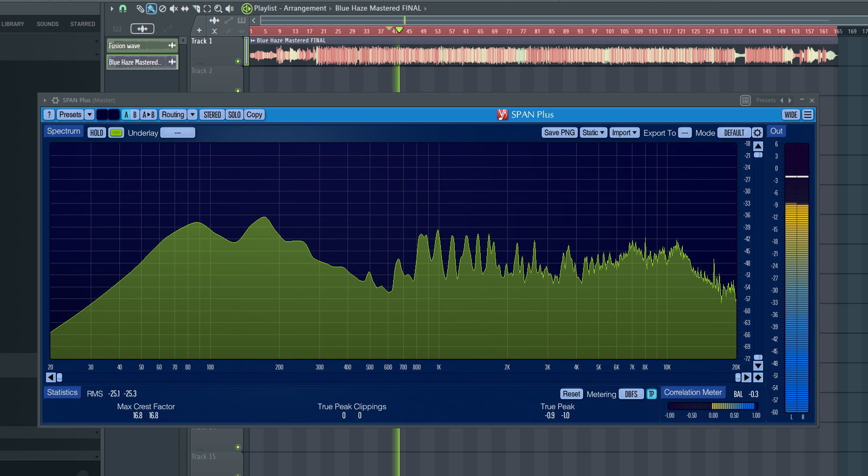Click the green spectrum color swatch
Screen dimensions: 868x476
pyautogui.click(x=116, y=133)
